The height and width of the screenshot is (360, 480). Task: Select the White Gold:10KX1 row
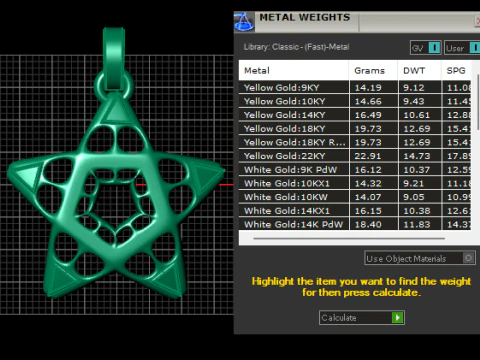tap(355, 183)
